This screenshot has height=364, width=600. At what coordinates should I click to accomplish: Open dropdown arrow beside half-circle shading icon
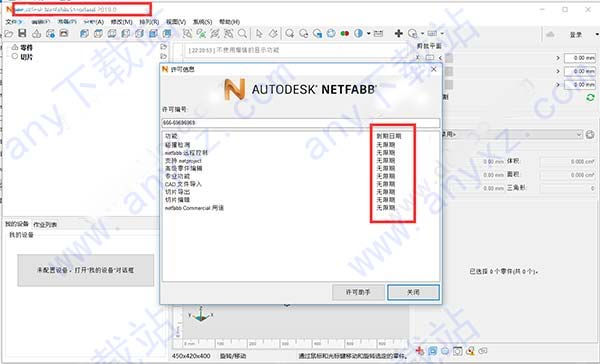(x=368, y=34)
